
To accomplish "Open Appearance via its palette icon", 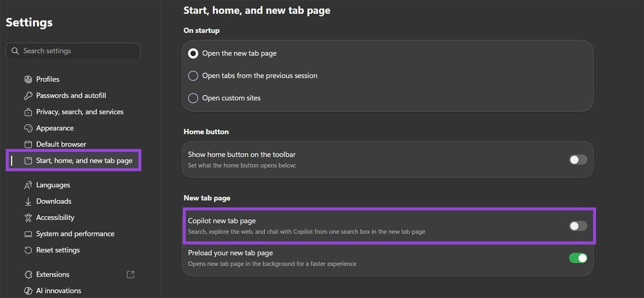I will tap(28, 128).
